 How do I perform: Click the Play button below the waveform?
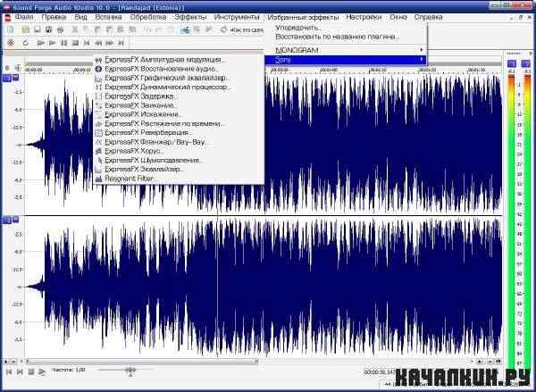[42, 371]
